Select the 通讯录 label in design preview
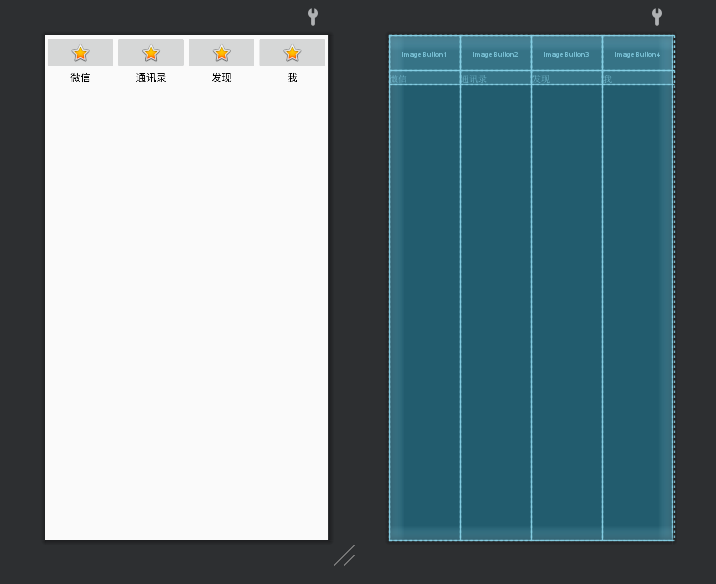This screenshot has width=716, height=584. (151, 78)
